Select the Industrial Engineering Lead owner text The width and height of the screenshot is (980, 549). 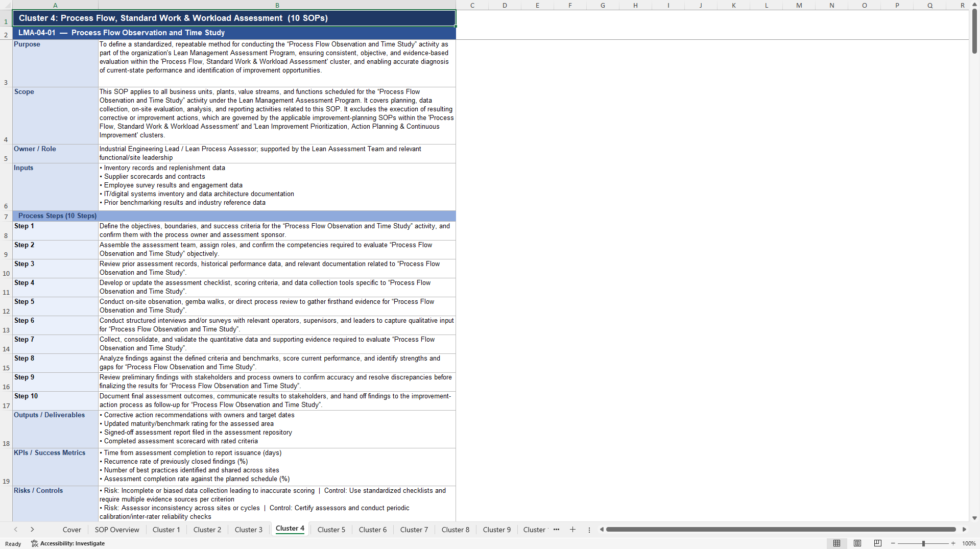(x=277, y=154)
